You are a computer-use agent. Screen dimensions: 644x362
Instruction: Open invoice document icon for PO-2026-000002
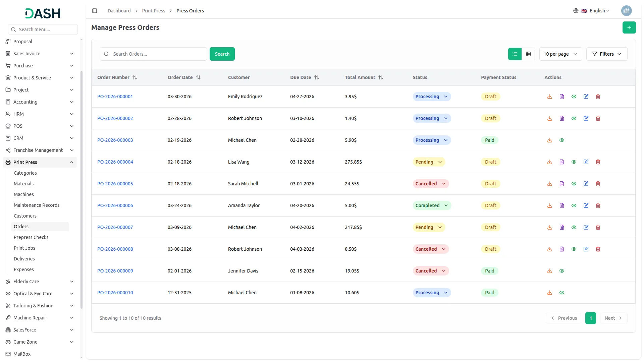coord(561,118)
